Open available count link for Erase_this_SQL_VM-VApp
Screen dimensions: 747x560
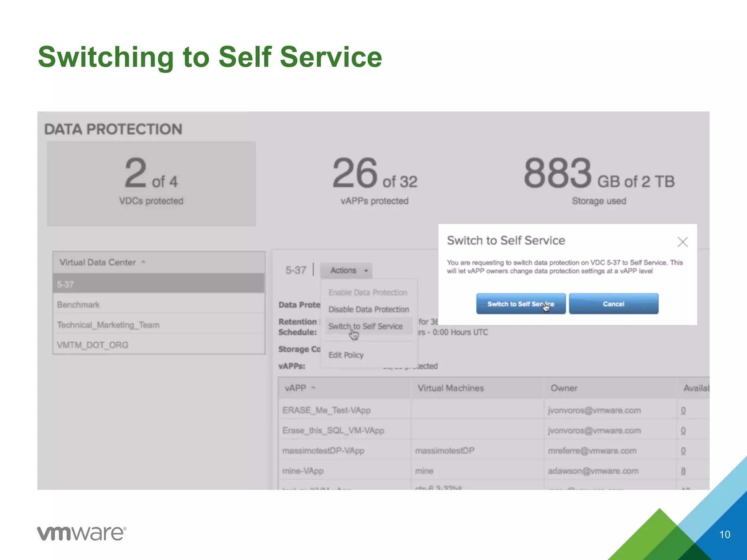pos(683,431)
